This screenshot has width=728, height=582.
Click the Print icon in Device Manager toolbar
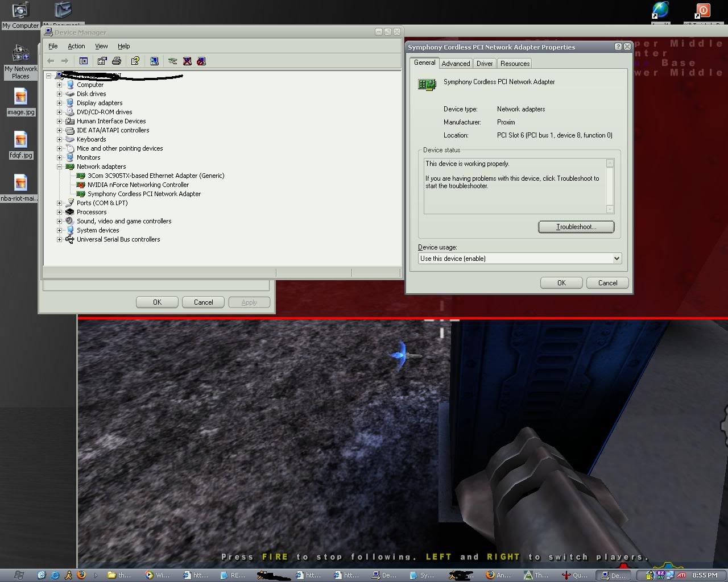coord(117,61)
